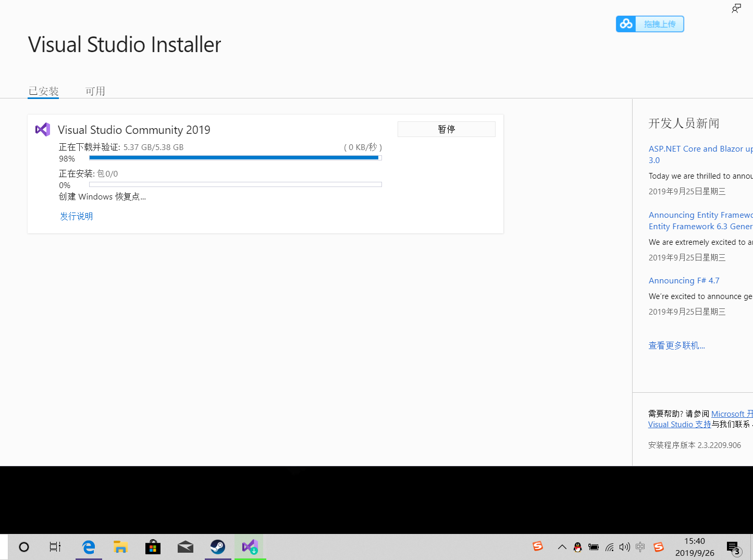Open the taskbar clock showing 15:40

pos(695,547)
